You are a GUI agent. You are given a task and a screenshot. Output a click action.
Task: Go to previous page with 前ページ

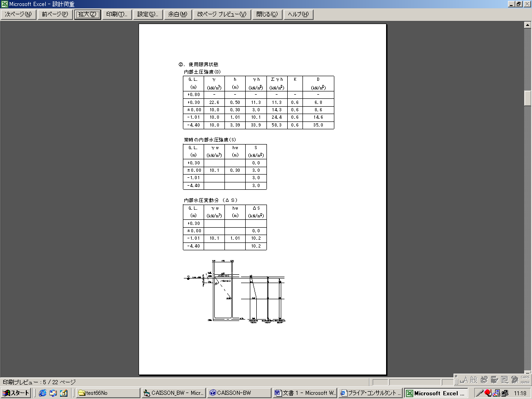coord(54,14)
